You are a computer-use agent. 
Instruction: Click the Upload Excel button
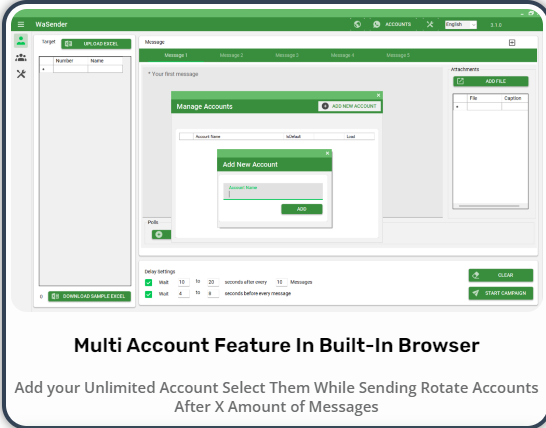pyautogui.click(x=96, y=44)
